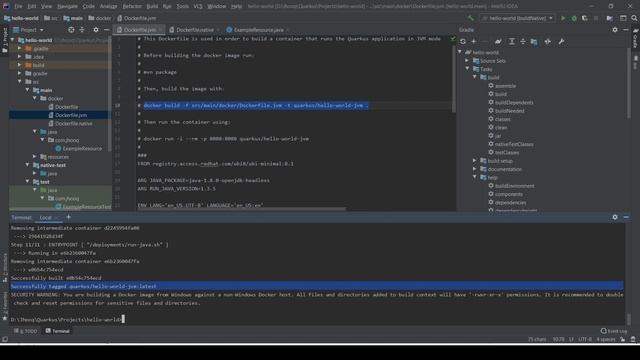Expand build setup in Gradle tree
Screen dimensions: 640x360
coord(475,161)
